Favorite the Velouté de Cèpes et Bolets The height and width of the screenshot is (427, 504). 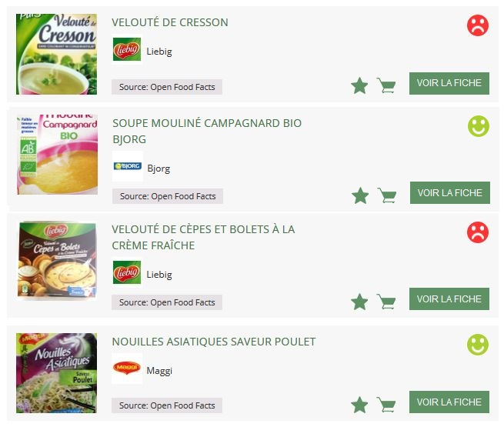359,302
